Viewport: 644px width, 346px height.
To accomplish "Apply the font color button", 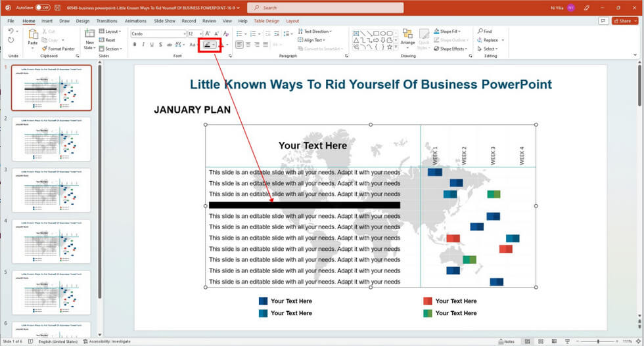I will (221, 45).
